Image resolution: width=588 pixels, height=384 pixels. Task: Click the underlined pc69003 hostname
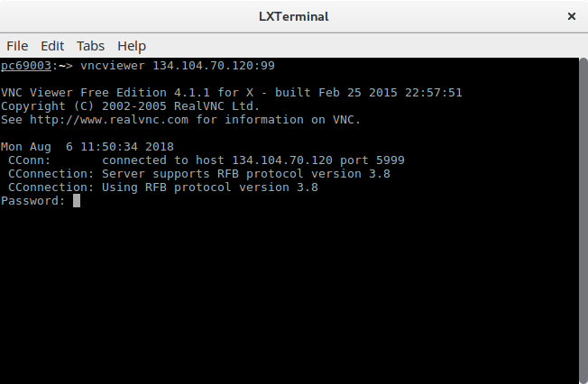coord(26,66)
